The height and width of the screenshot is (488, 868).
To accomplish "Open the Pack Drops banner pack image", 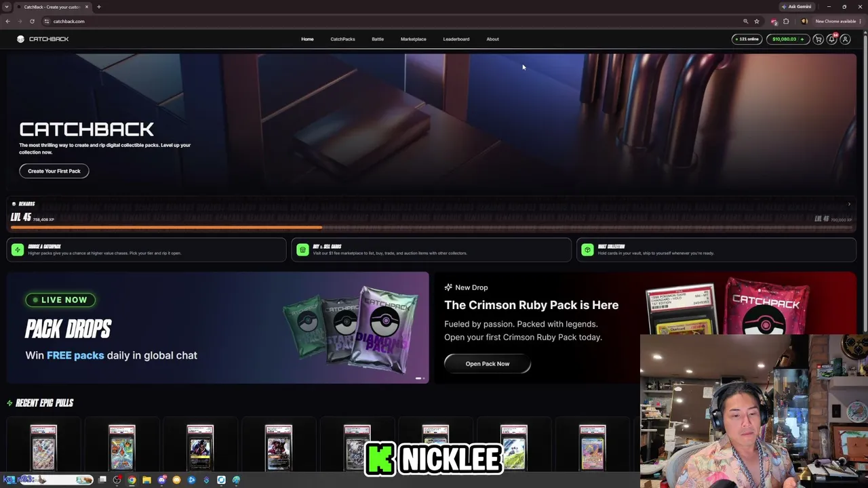I will coord(351,329).
